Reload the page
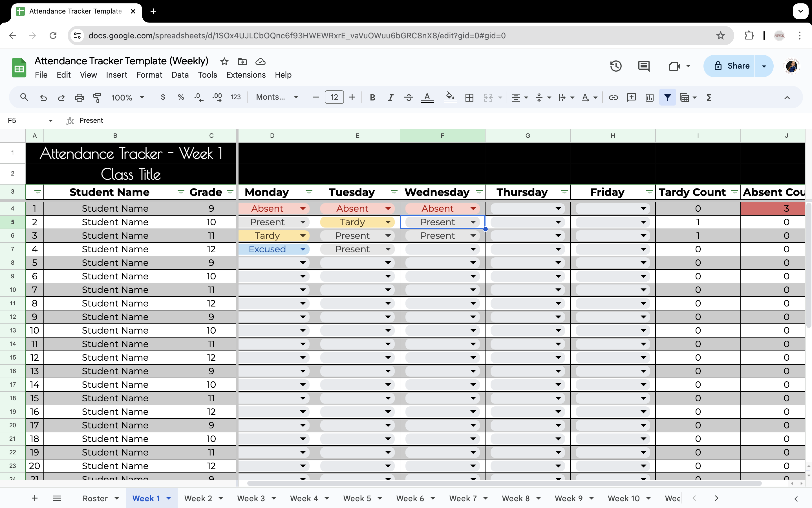The image size is (812, 508). (x=53, y=36)
